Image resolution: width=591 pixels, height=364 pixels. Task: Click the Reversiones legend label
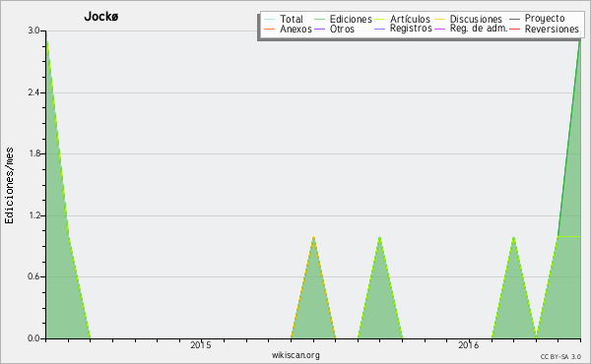552,29
